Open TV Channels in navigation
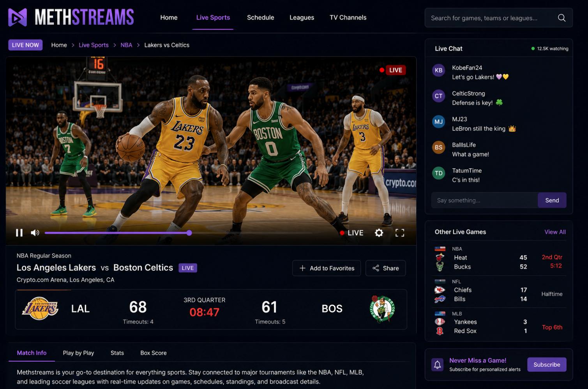 click(x=348, y=18)
